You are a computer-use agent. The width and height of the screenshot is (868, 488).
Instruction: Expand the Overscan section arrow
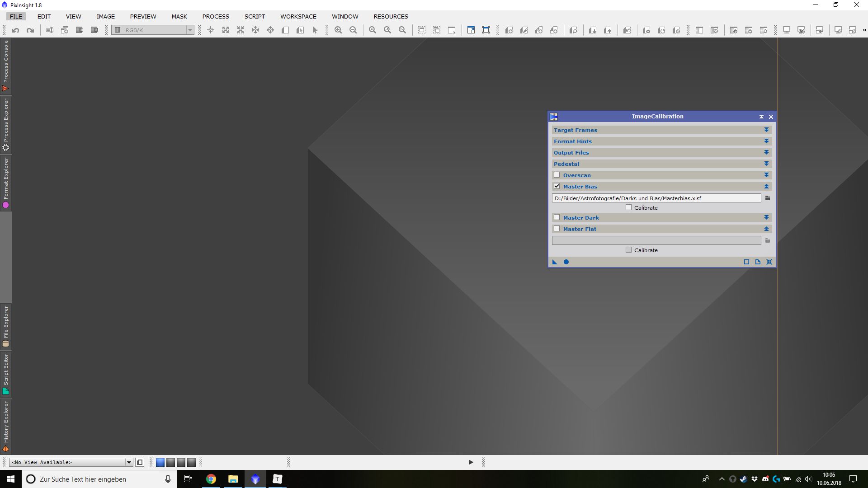[x=766, y=175]
